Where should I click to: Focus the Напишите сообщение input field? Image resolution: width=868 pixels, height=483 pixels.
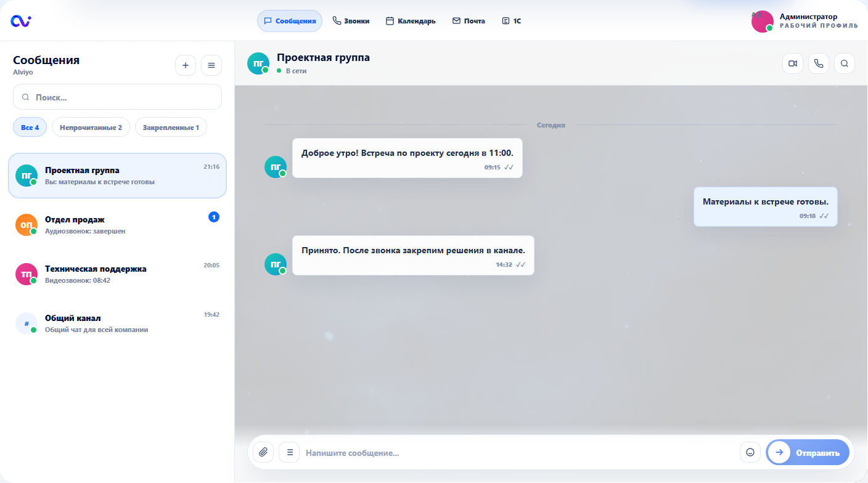pyautogui.click(x=520, y=453)
